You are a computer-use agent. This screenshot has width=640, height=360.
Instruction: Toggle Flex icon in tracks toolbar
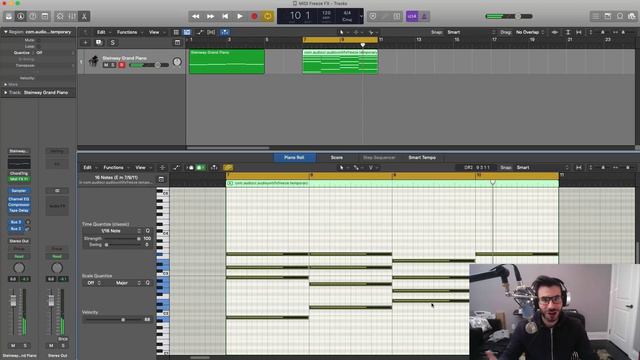point(211,32)
